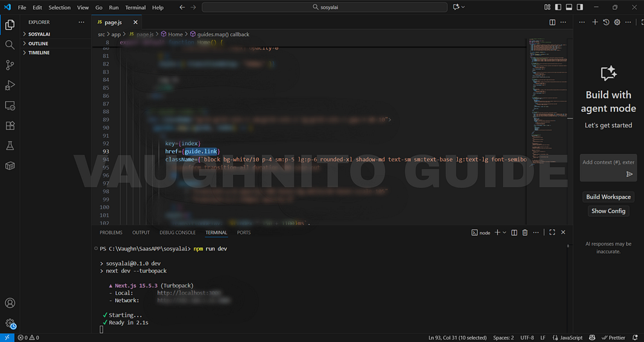This screenshot has height=342, width=644.
Task: Open the Terminal menu
Action: tap(135, 7)
